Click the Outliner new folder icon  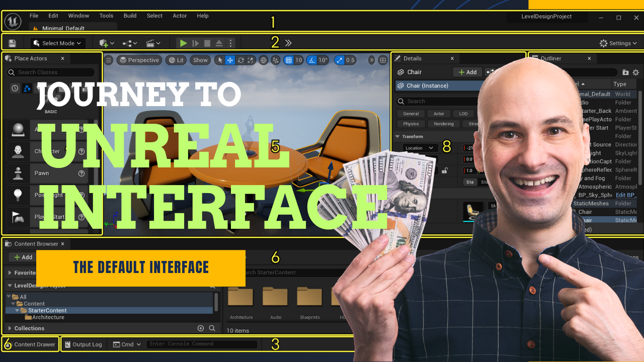tap(625, 72)
